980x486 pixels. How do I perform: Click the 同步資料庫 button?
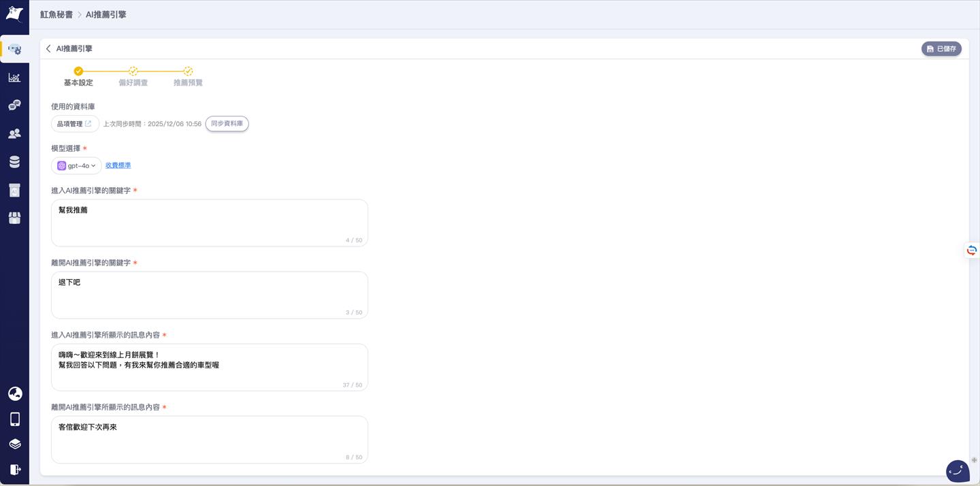click(x=227, y=124)
